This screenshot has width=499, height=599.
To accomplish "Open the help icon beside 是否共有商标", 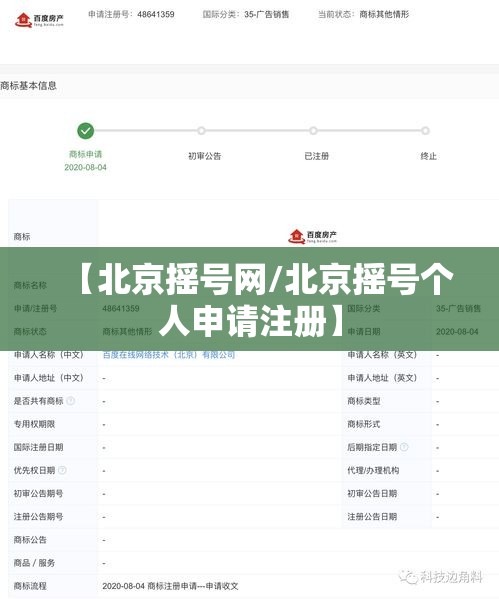I will 71,401.
